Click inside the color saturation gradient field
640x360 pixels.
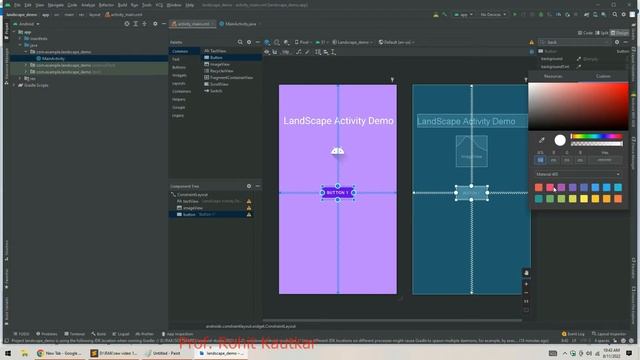578,107
